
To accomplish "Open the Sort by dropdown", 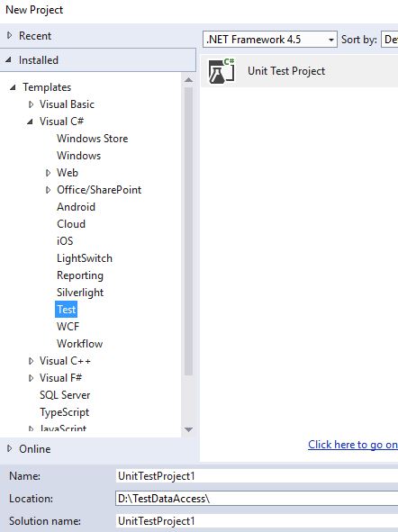I will [x=390, y=40].
